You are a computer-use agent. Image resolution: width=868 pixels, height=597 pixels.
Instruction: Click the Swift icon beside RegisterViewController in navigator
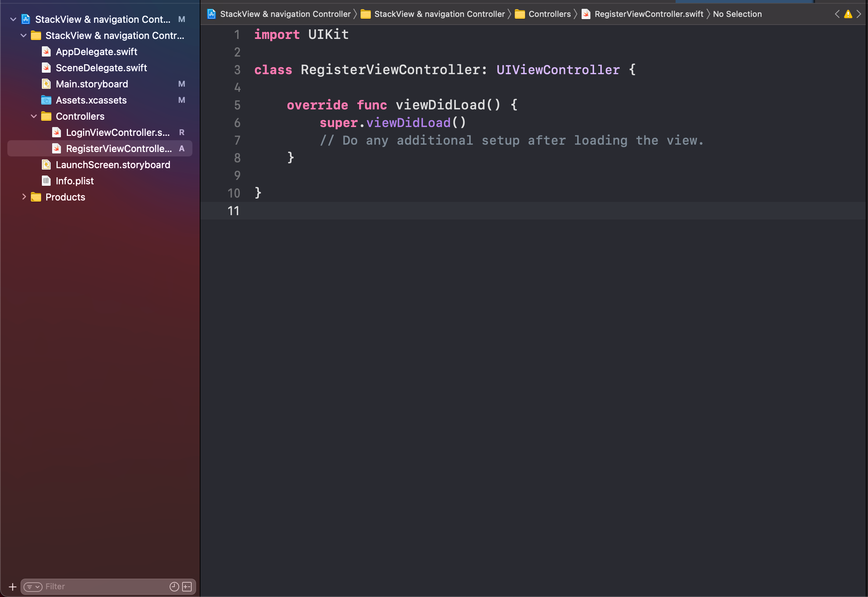pos(57,148)
